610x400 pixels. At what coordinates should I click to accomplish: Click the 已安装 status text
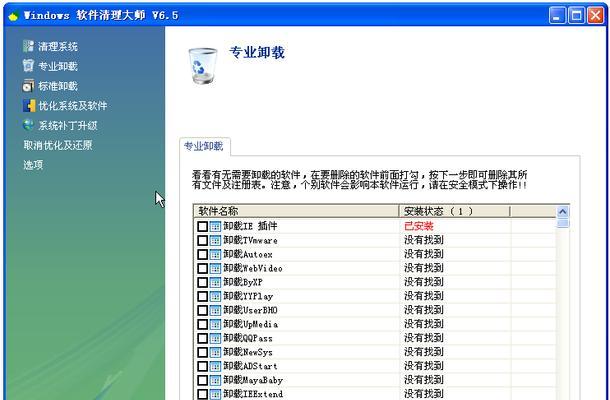click(419, 226)
